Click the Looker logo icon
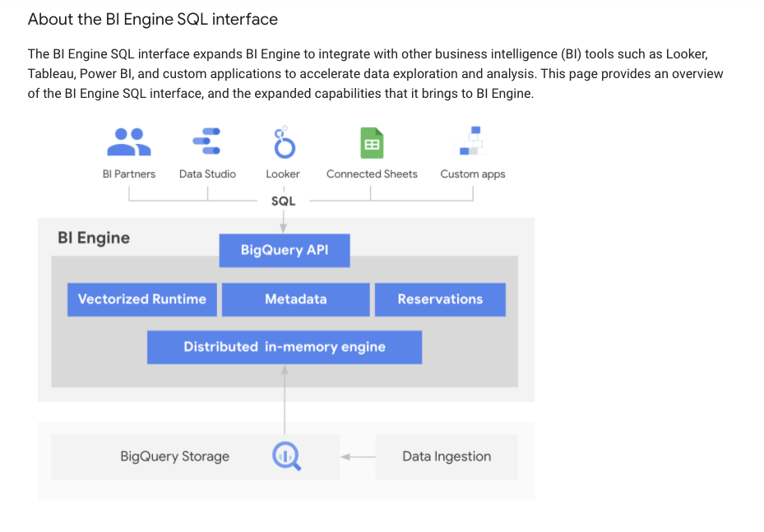The height and width of the screenshot is (532, 764). (284, 142)
